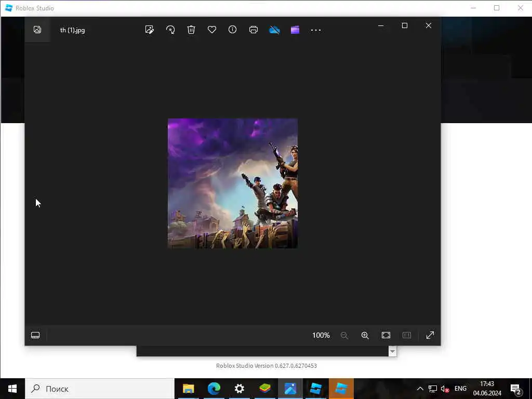Screen dimensions: 532x399
Task: Click the network tray icon
Action: 433,389
